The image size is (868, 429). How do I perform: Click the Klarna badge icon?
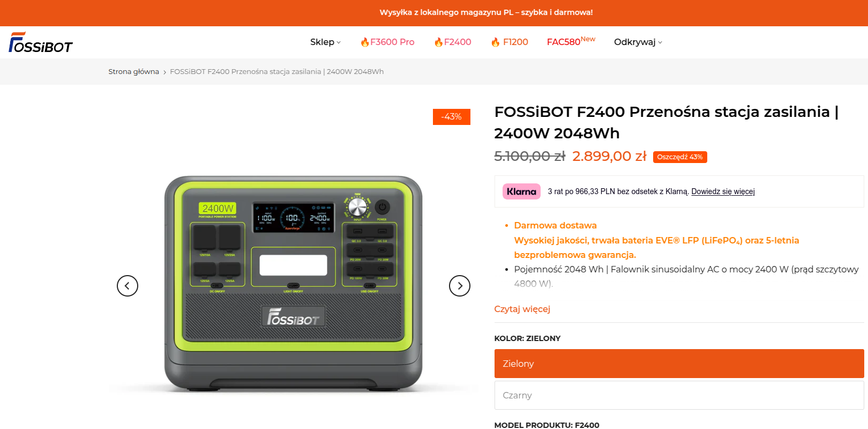coord(521,191)
